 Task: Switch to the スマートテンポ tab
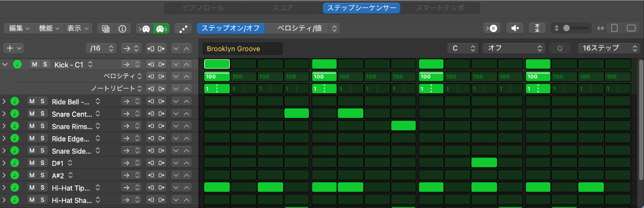click(x=440, y=8)
